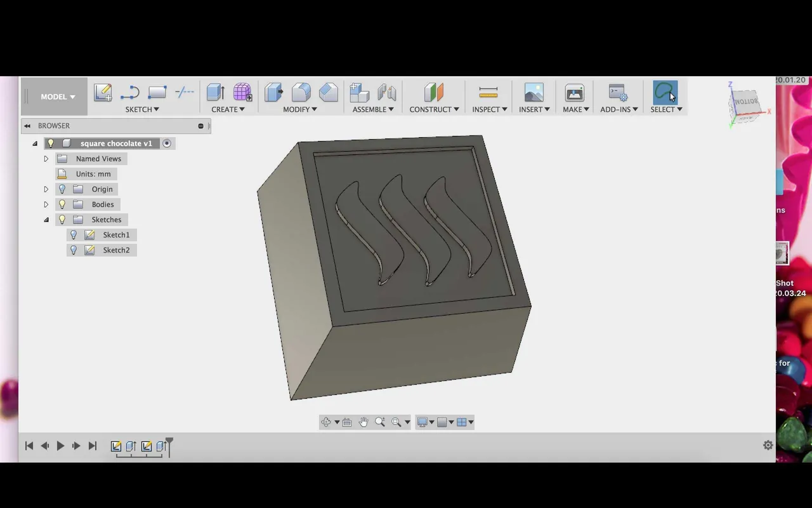Expand the Origin folder

click(46, 189)
